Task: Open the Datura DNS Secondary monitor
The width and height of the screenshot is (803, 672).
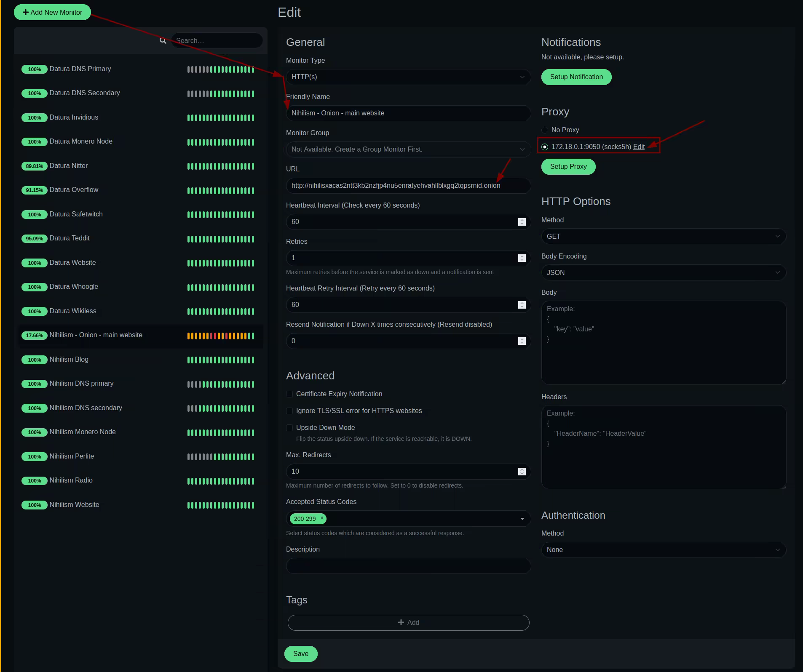Action: tap(141, 93)
